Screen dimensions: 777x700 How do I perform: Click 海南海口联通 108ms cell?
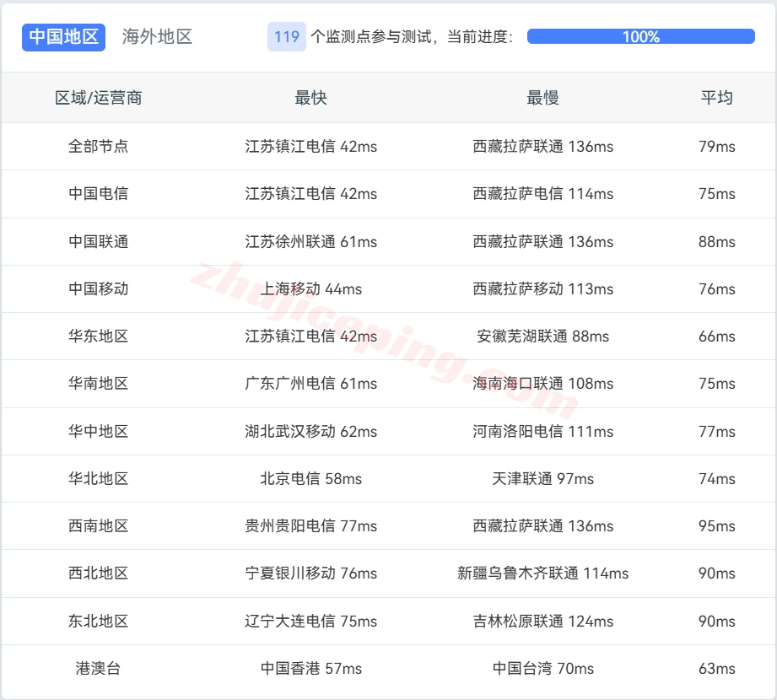point(542,384)
